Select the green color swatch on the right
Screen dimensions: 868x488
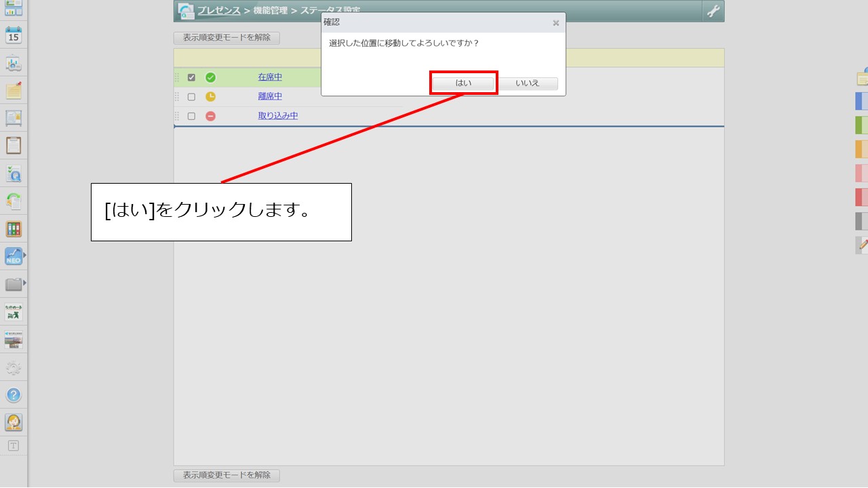[x=860, y=125]
